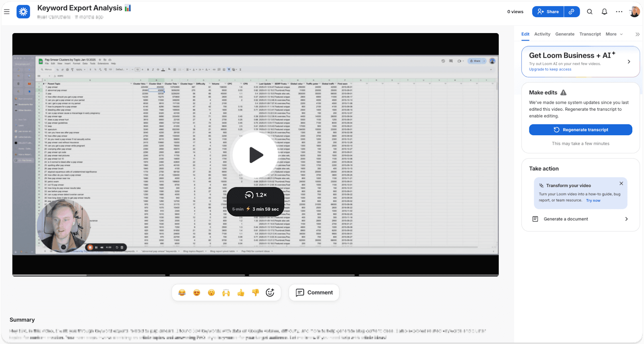Click the sparkle icon on Transform your video
The width and height of the screenshot is (644, 344).
541,186
